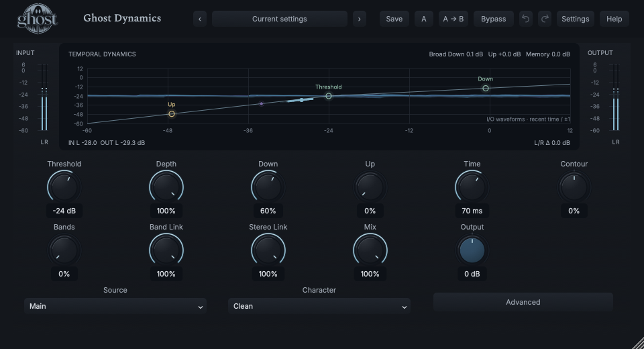
Task: Click the Threshold knob
Action: [64, 187]
